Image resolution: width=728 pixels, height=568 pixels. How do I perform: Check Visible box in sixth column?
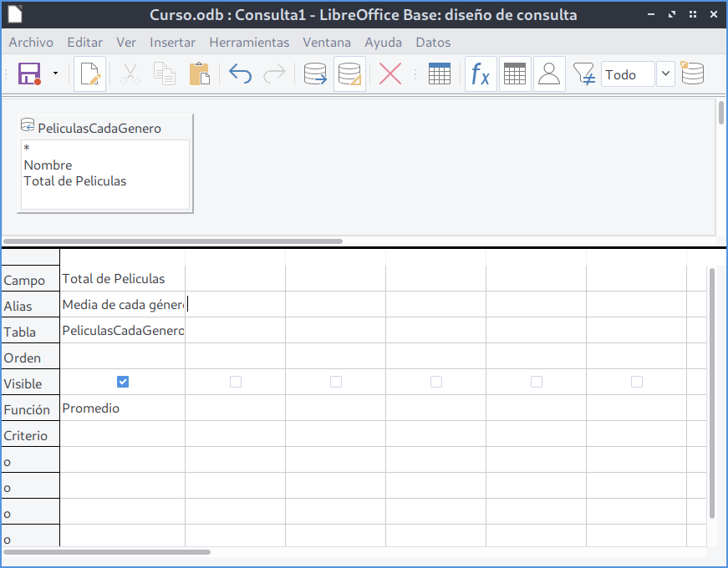[637, 382]
